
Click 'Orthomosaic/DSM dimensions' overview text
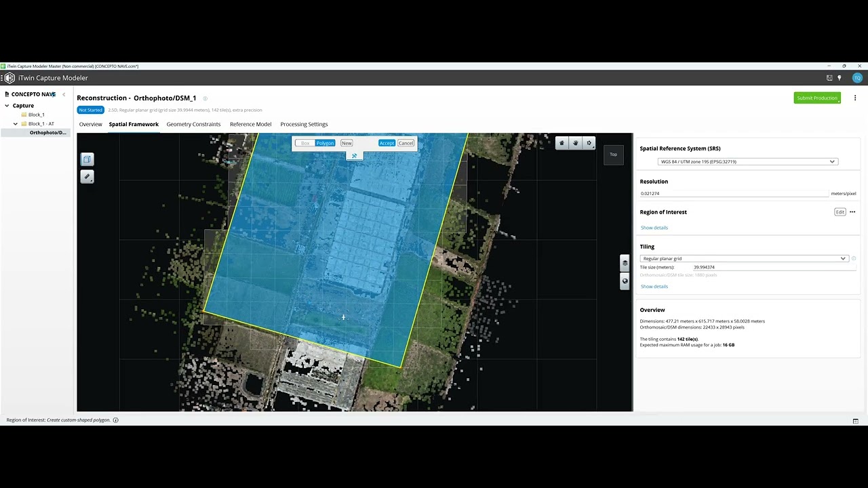pos(692,327)
